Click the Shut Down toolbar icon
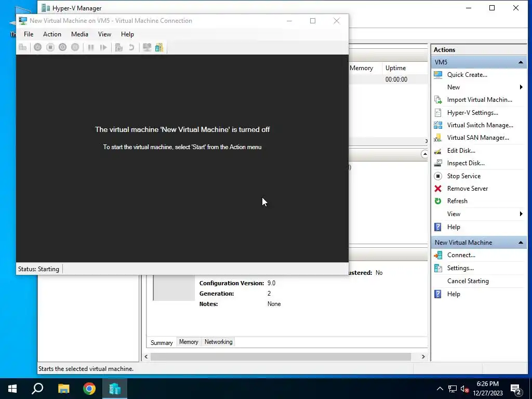 point(62,47)
